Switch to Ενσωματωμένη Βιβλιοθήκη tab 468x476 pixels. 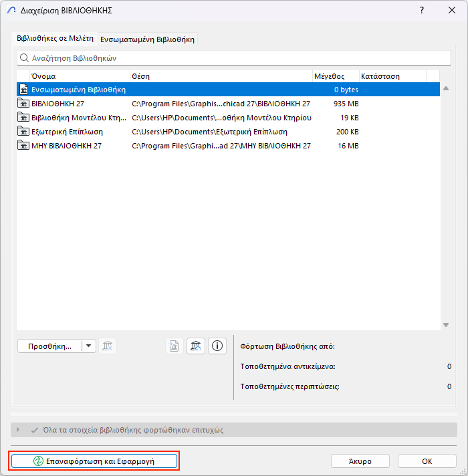tap(148, 39)
